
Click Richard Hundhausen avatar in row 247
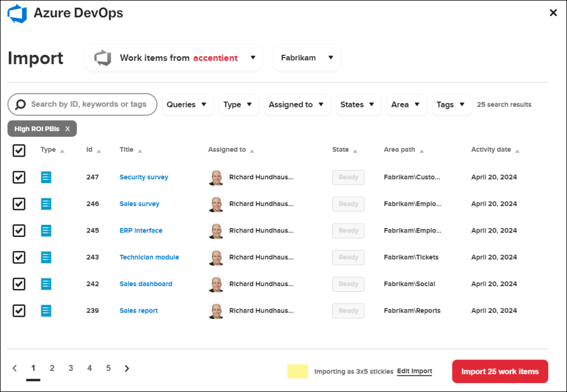click(217, 178)
